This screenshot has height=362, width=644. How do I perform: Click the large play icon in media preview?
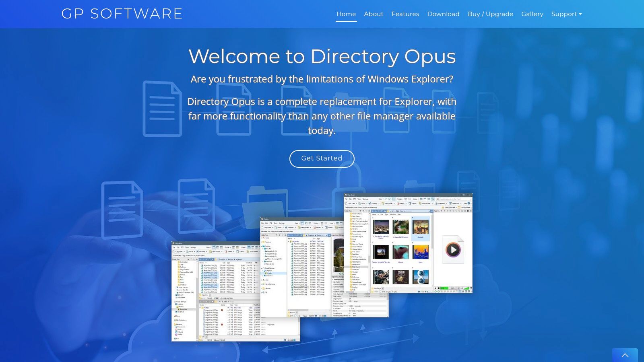(453, 250)
